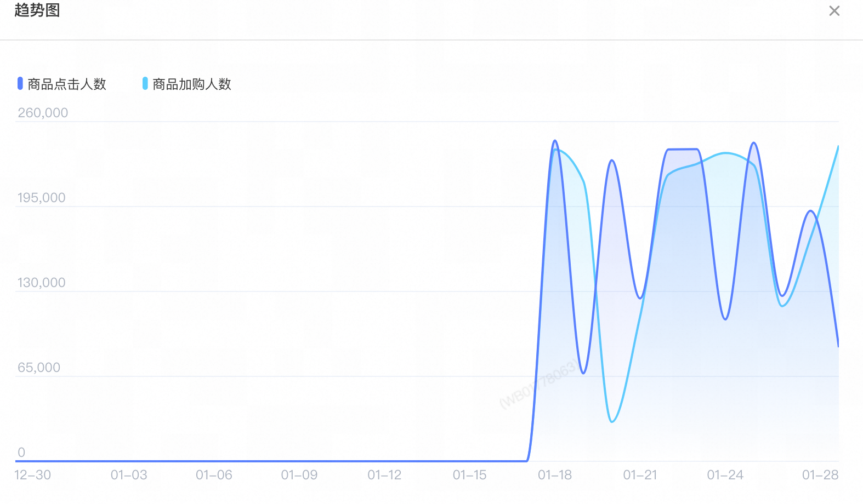Click the 12-30 date label on axis
The width and height of the screenshot is (863, 504).
(x=32, y=475)
